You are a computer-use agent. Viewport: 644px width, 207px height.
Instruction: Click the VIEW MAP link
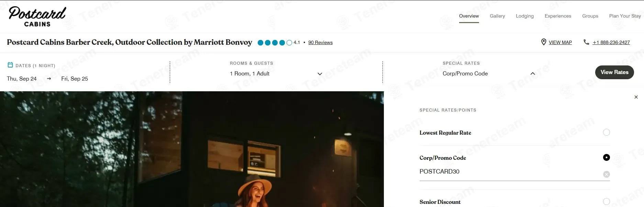[560, 43]
